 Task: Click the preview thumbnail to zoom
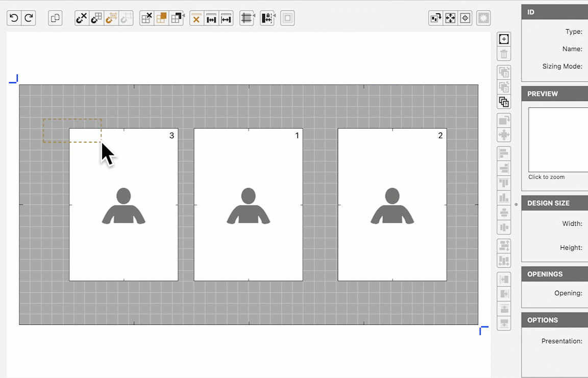point(558,139)
